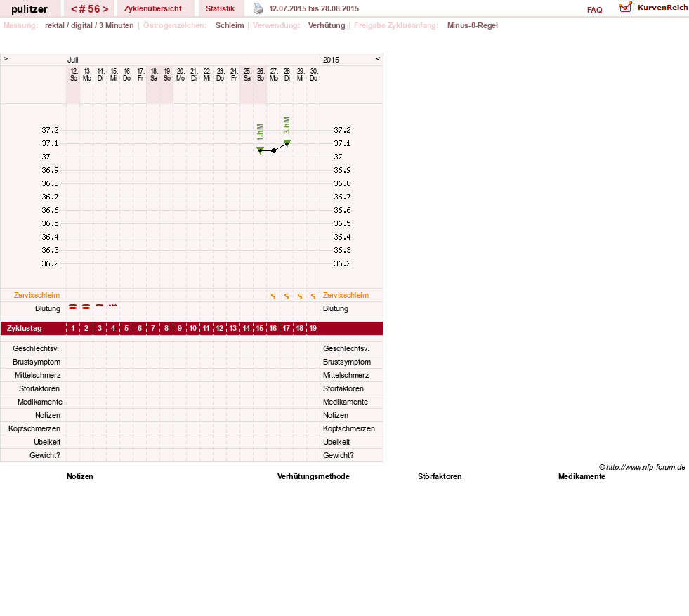Click the Verhütungsmethode heading

(313, 476)
